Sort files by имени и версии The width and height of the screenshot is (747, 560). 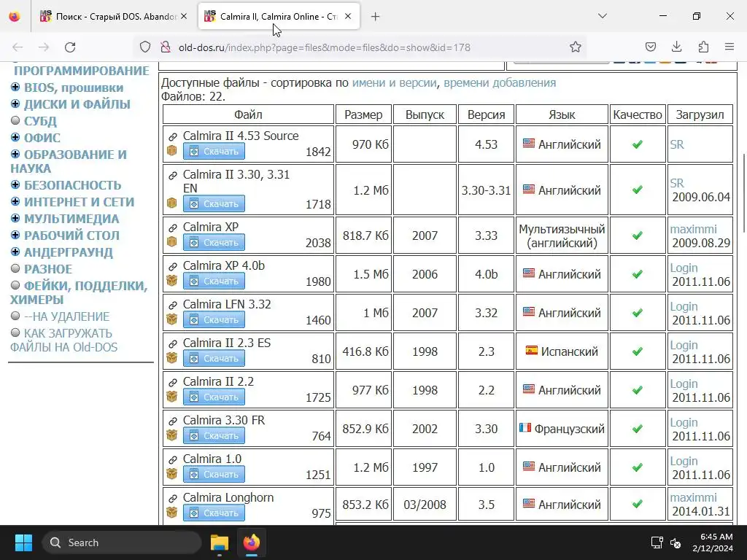click(394, 82)
